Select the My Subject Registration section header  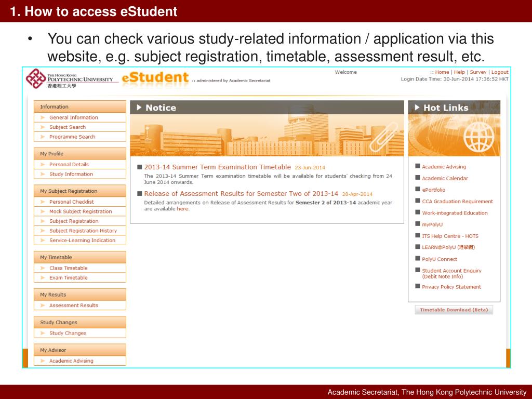tap(79, 191)
